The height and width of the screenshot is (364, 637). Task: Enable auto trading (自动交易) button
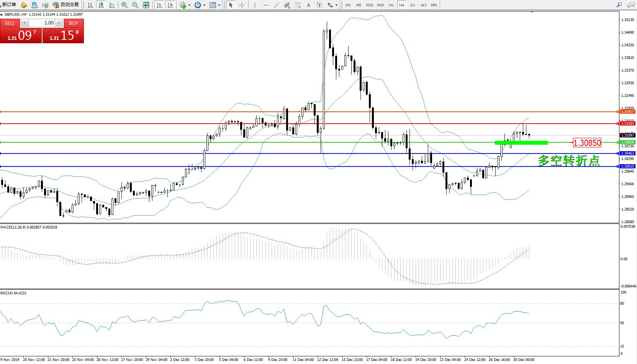66,5
